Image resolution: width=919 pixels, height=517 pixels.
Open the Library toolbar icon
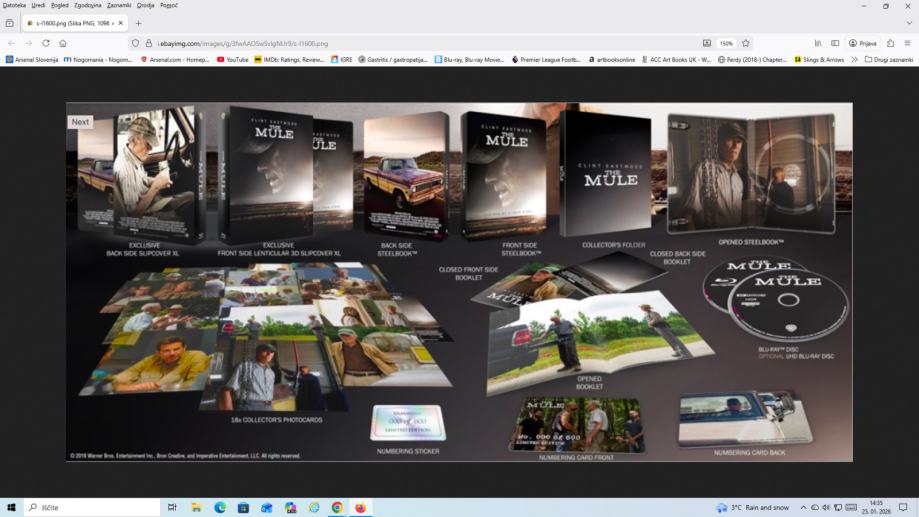(818, 43)
